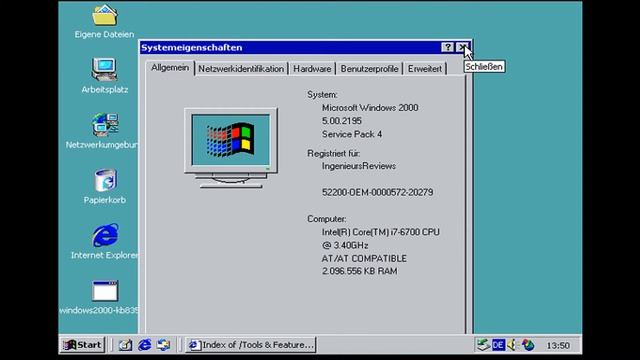
Task: Click the Windows logo monitor image
Action: [231, 148]
